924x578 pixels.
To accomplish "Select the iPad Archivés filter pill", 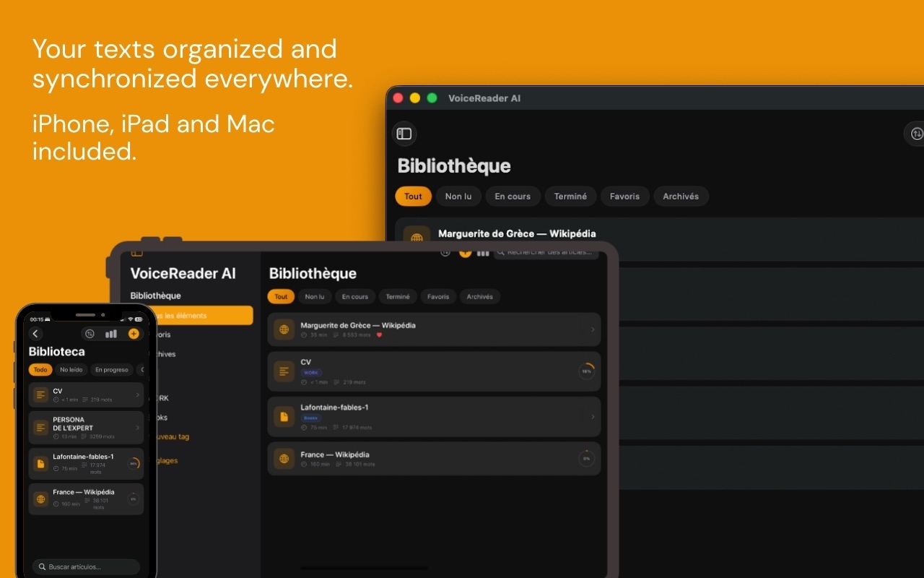I will click(x=480, y=297).
